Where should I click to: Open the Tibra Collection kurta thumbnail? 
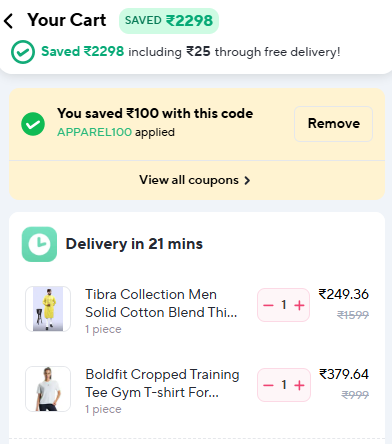(48, 309)
